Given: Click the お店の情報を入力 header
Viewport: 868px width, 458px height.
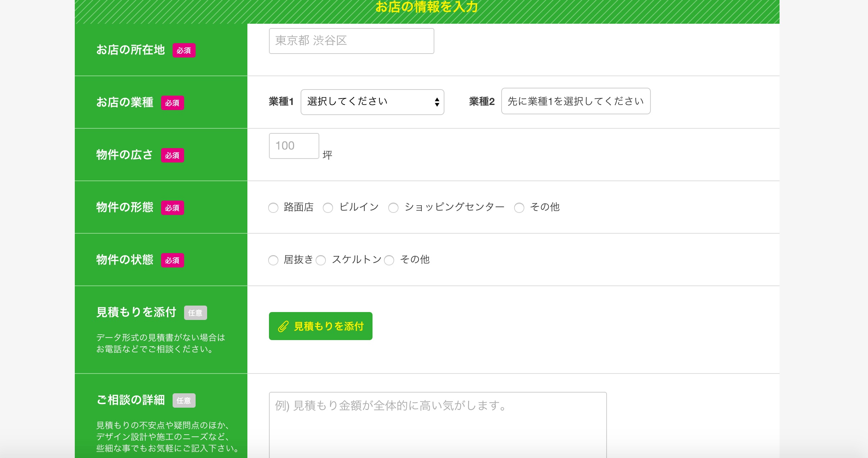Looking at the screenshot, I should [426, 6].
